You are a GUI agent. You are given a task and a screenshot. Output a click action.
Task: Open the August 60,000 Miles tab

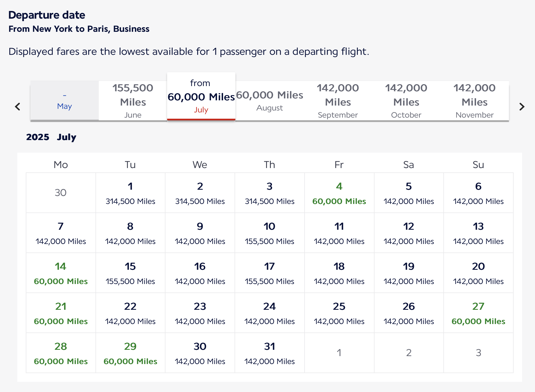click(x=269, y=101)
